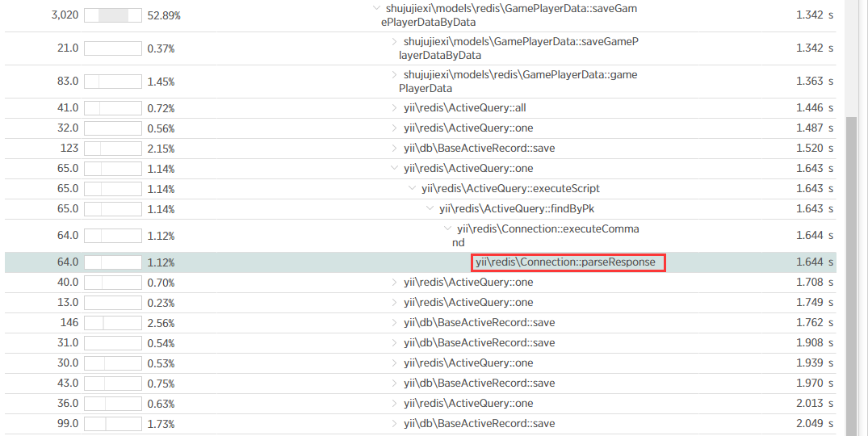The width and height of the screenshot is (868, 436).
Task: Select ActiveQuery::one entry at 1.708 s
Action: point(468,283)
